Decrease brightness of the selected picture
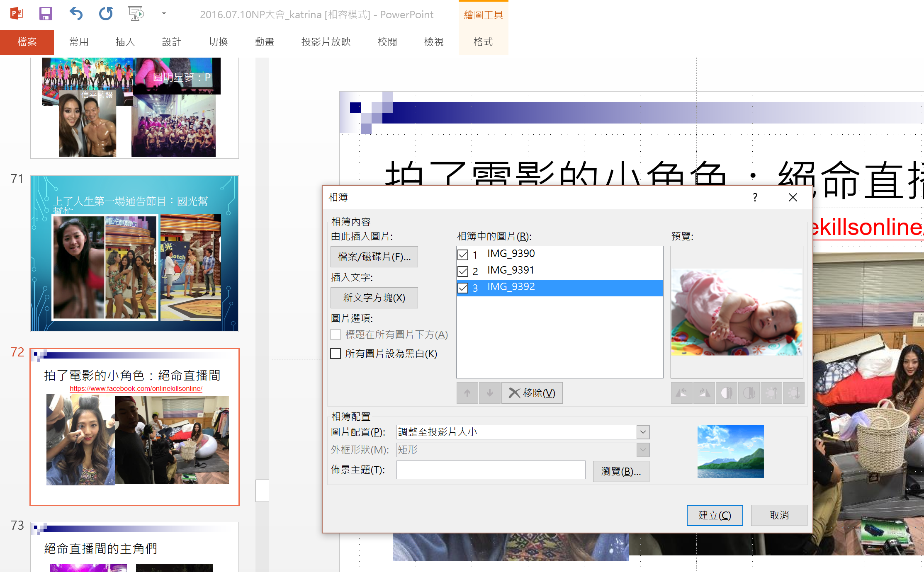This screenshot has height=572, width=924. click(793, 393)
